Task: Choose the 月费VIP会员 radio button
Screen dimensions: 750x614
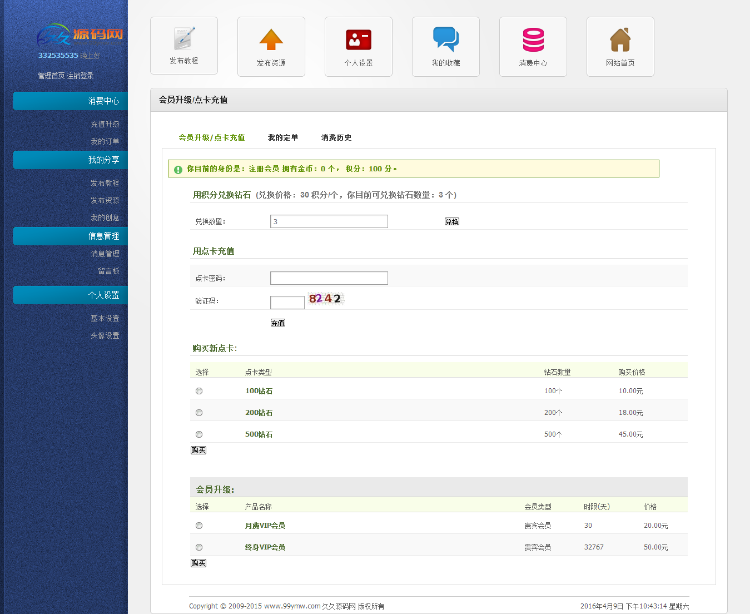Action: [x=199, y=525]
